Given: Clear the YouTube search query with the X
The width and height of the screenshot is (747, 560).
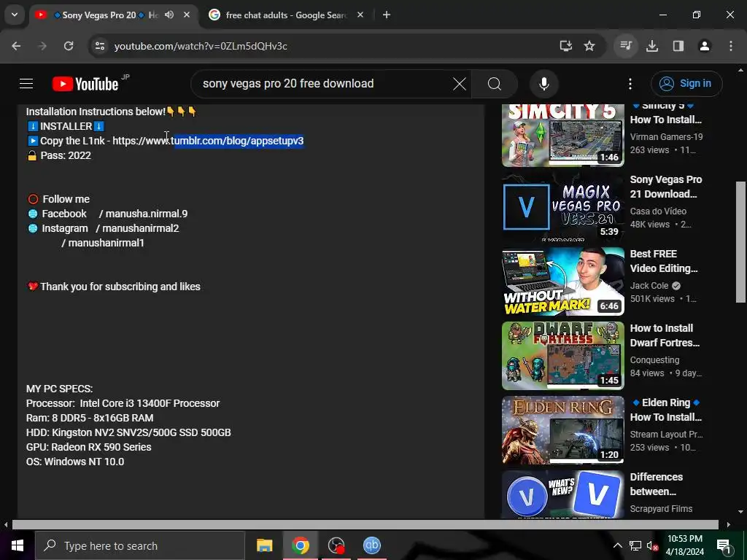Looking at the screenshot, I should tap(460, 84).
